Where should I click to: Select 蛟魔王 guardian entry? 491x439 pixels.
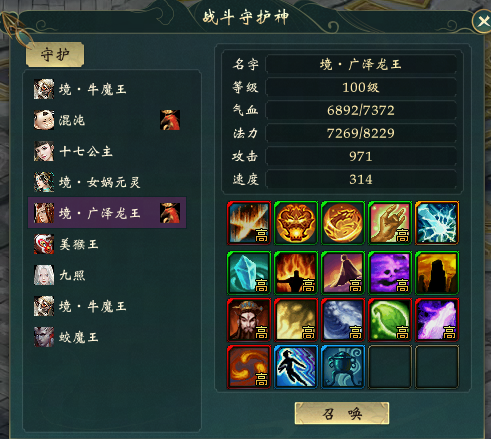coord(107,337)
